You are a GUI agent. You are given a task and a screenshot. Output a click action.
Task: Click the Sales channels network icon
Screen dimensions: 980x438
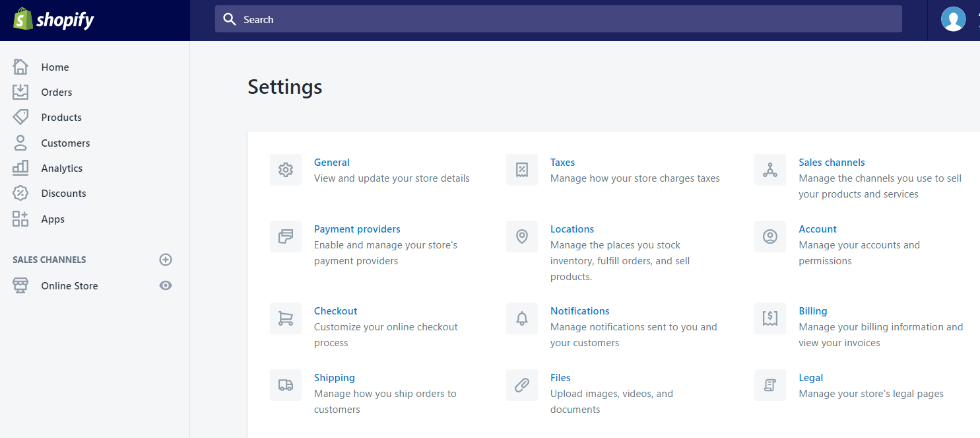point(770,170)
